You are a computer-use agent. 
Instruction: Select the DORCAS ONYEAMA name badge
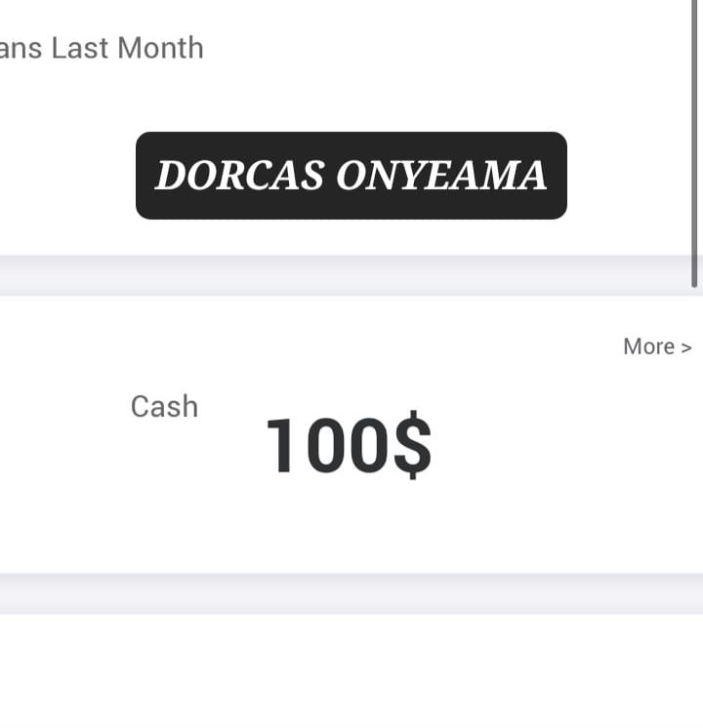351,176
